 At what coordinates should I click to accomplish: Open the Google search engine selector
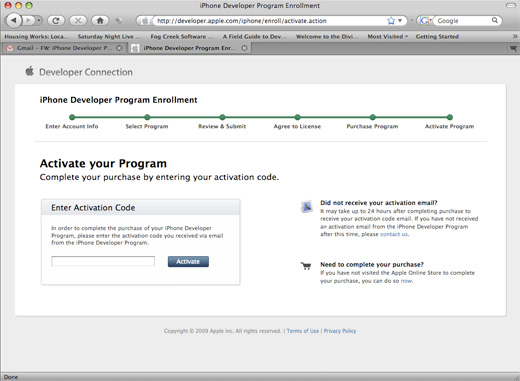425,21
